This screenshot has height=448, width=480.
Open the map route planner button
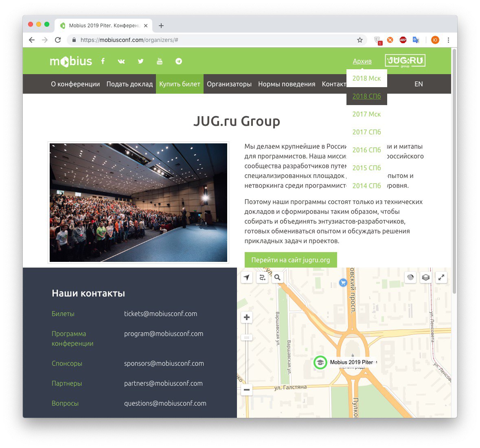click(262, 277)
